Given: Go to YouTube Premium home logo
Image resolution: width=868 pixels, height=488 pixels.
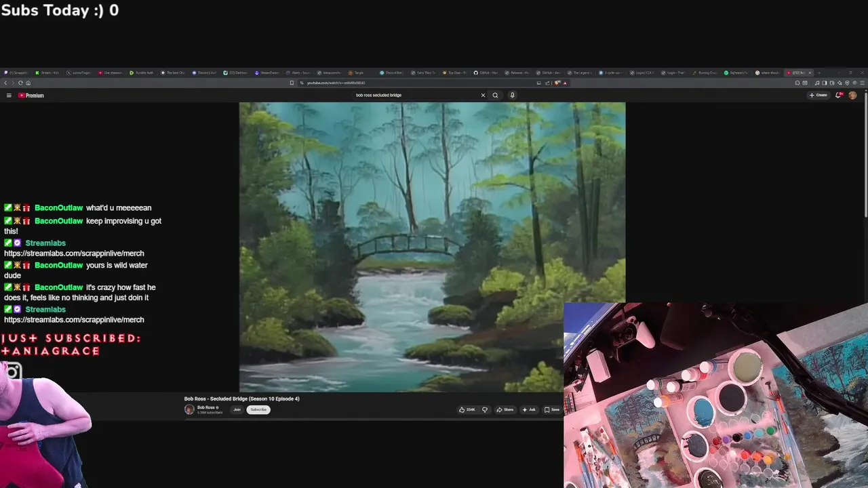Looking at the screenshot, I should click(x=31, y=96).
